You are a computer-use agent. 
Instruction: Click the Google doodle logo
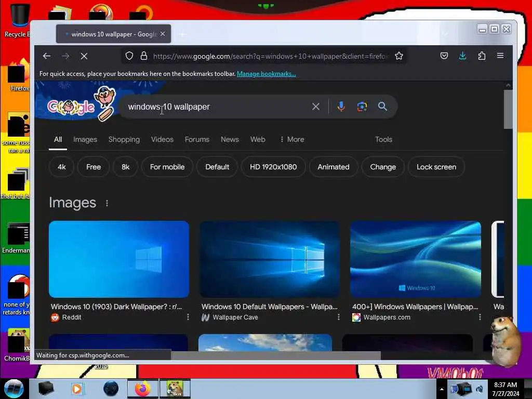(x=82, y=103)
